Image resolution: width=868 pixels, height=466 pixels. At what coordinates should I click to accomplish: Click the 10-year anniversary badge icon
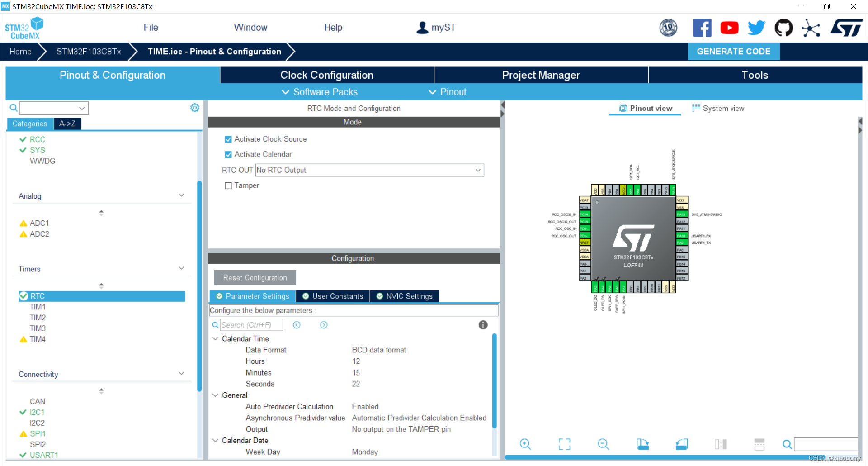click(668, 28)
